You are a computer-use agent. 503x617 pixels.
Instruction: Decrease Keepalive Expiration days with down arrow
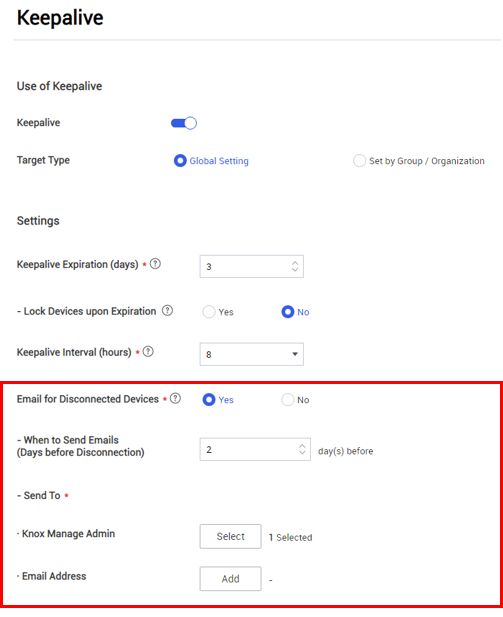[295, 270]
